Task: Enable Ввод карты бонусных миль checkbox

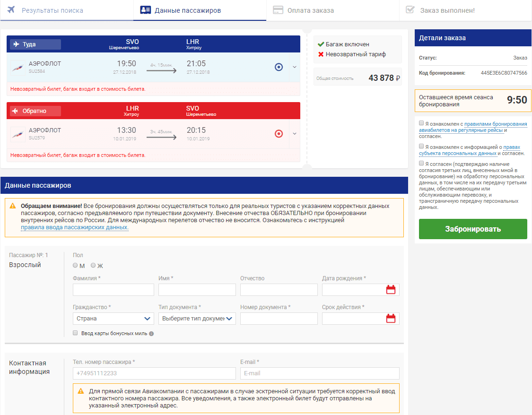Action: (75, 333)
